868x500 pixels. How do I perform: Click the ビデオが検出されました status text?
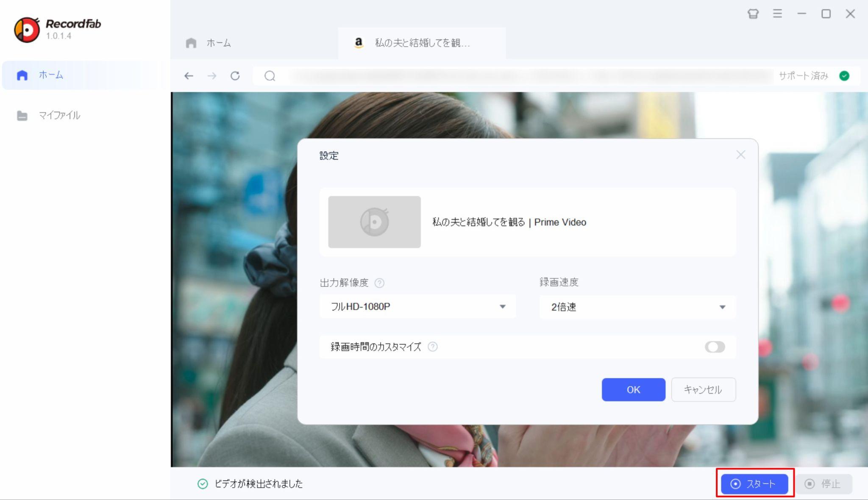[259, 484]
